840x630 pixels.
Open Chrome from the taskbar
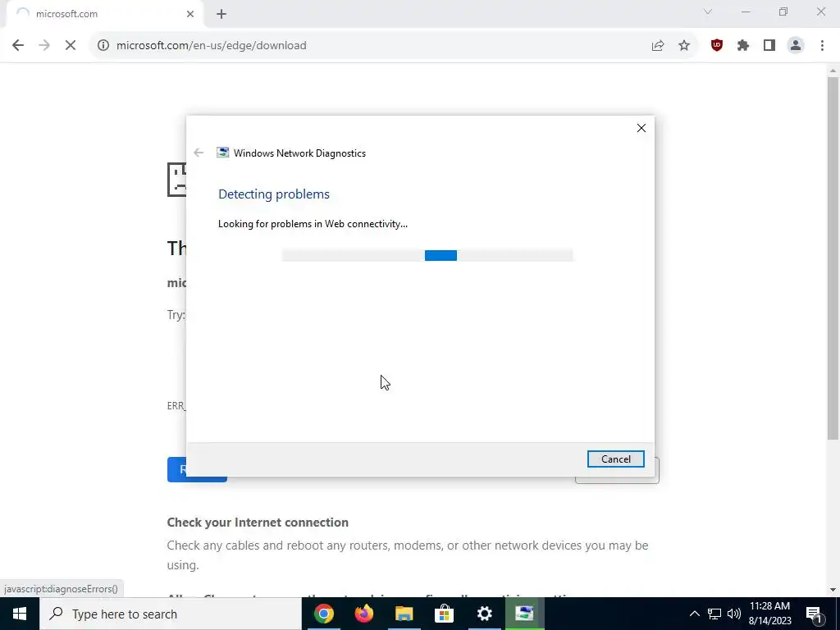323,614
